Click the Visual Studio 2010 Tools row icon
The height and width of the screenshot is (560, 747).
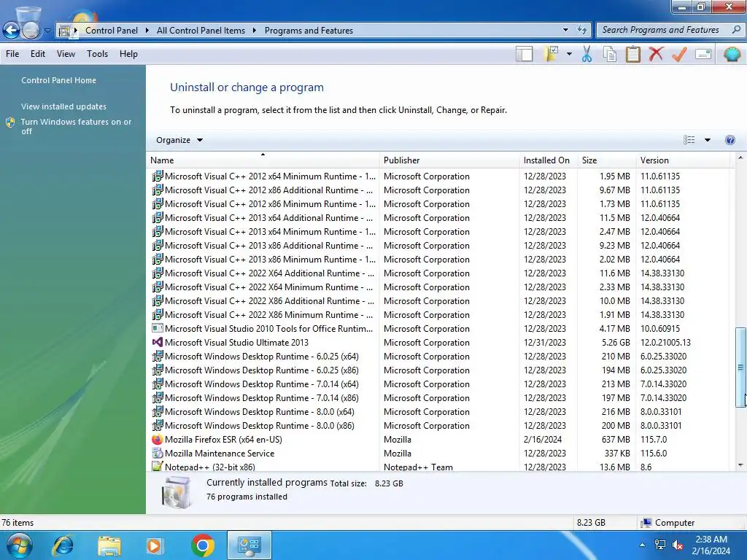click(x=158, y=329)
